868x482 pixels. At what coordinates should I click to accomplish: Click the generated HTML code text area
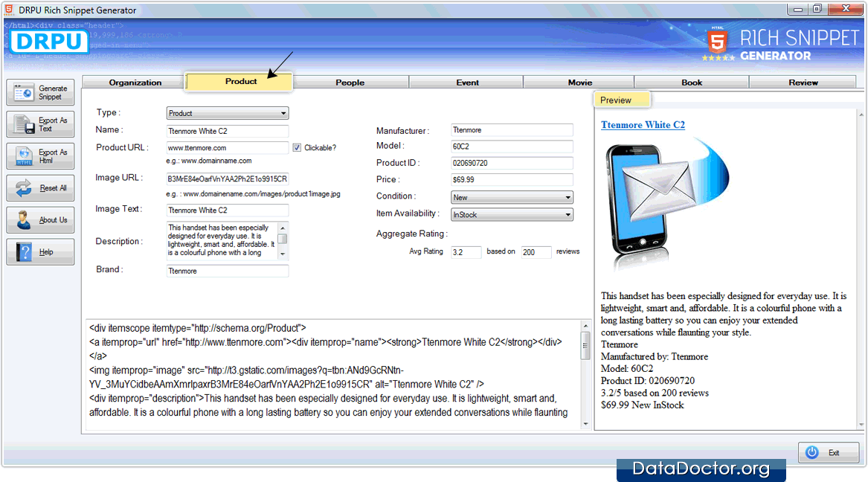point(332,374)
